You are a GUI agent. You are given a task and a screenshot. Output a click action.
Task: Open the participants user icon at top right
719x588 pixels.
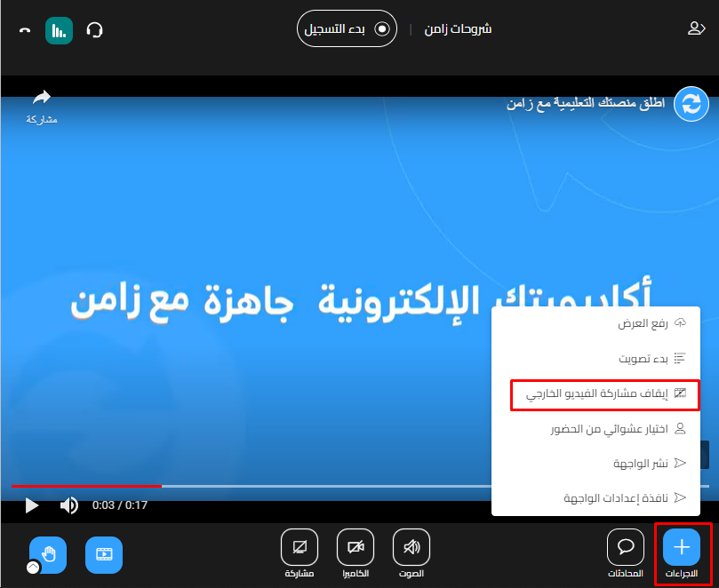tap(696, 28)
